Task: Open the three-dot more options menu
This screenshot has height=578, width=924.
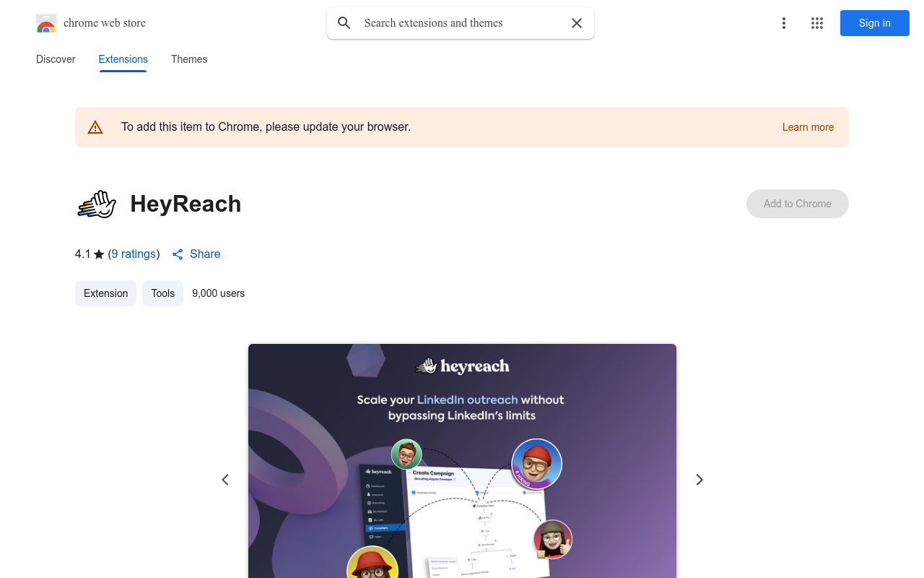Action: 783,23
